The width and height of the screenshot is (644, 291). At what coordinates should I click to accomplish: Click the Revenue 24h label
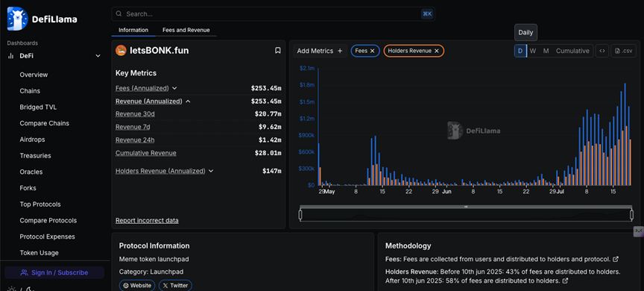[x=135, y=140]
